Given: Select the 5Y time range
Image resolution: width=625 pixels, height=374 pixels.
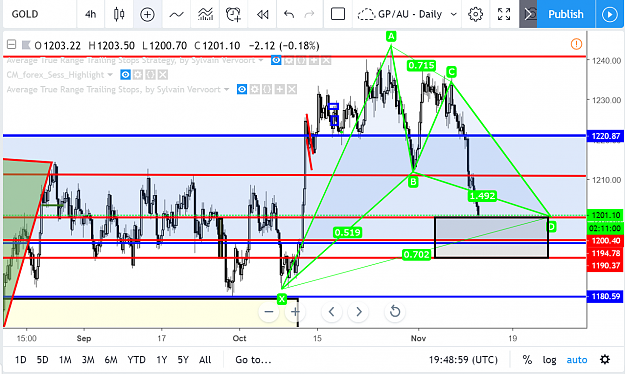Looking at the screenshot, I should [183, 360].
